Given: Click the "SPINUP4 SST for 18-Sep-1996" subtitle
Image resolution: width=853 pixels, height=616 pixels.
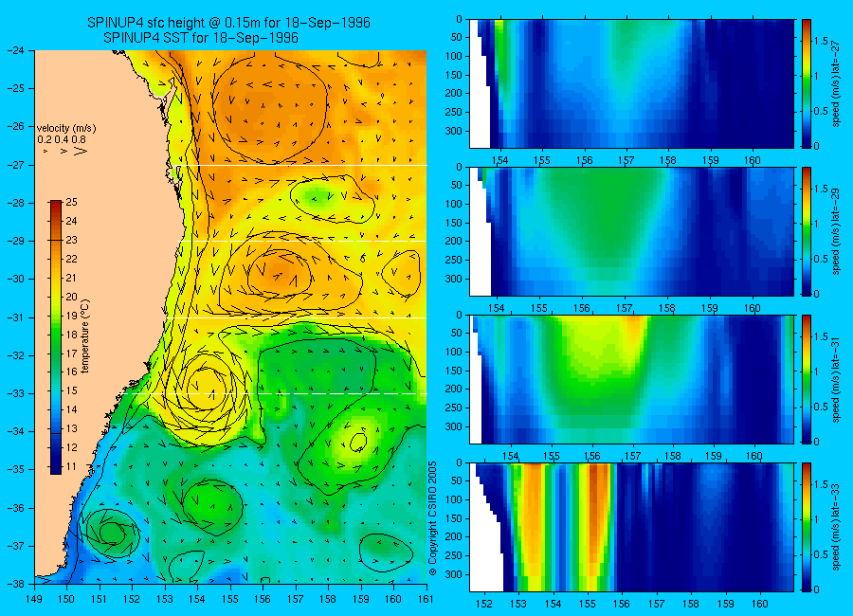Looking at the screenshot, I should click(x=201, y=38).
